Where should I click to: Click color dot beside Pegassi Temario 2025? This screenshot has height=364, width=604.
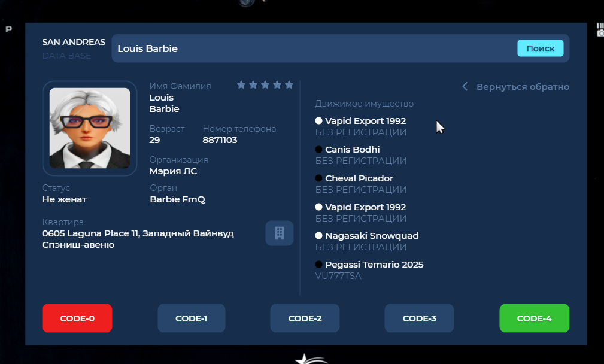pos(319,265)
